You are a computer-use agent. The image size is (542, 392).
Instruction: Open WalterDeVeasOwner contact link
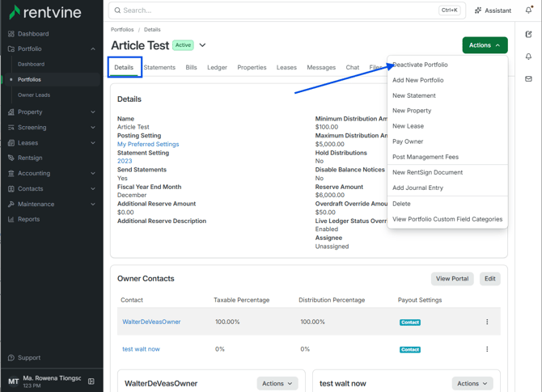[151, 322]
